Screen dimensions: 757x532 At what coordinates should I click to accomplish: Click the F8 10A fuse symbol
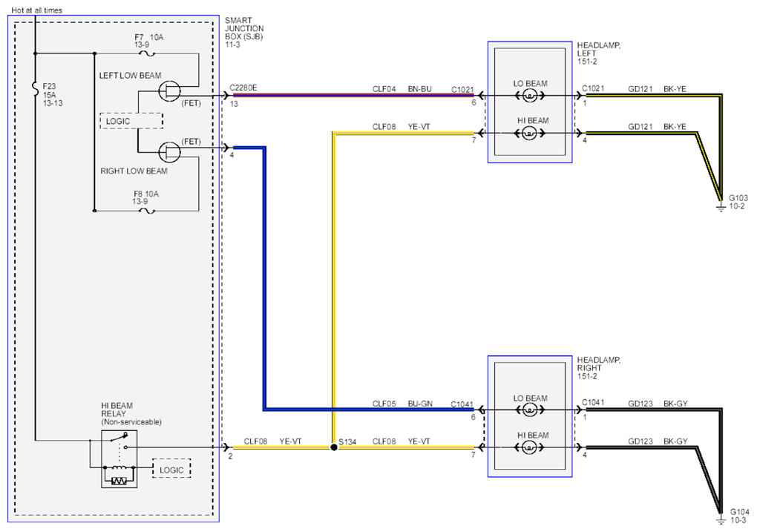tap(147, 211)
